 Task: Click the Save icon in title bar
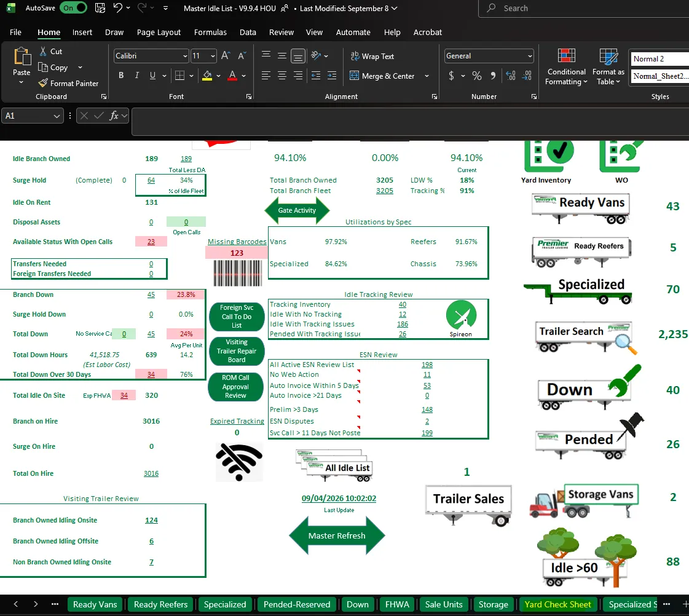[x=100, y=8]
